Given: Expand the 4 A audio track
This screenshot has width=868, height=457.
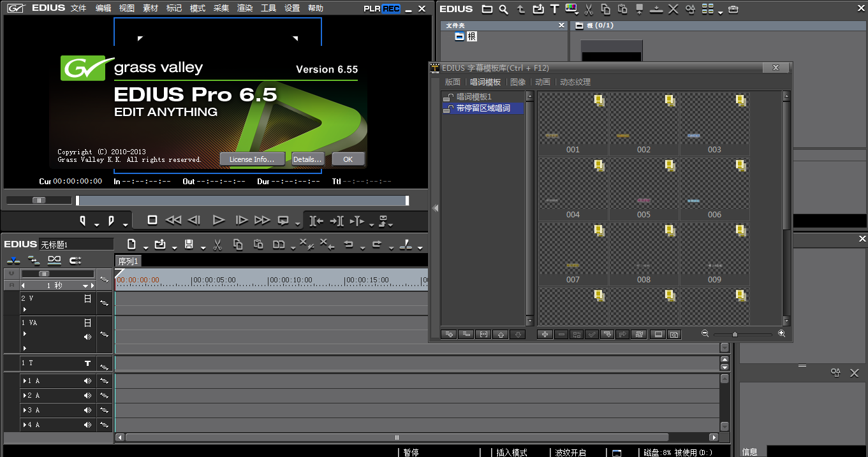Looking at the screenshot, I should point(25,425).
